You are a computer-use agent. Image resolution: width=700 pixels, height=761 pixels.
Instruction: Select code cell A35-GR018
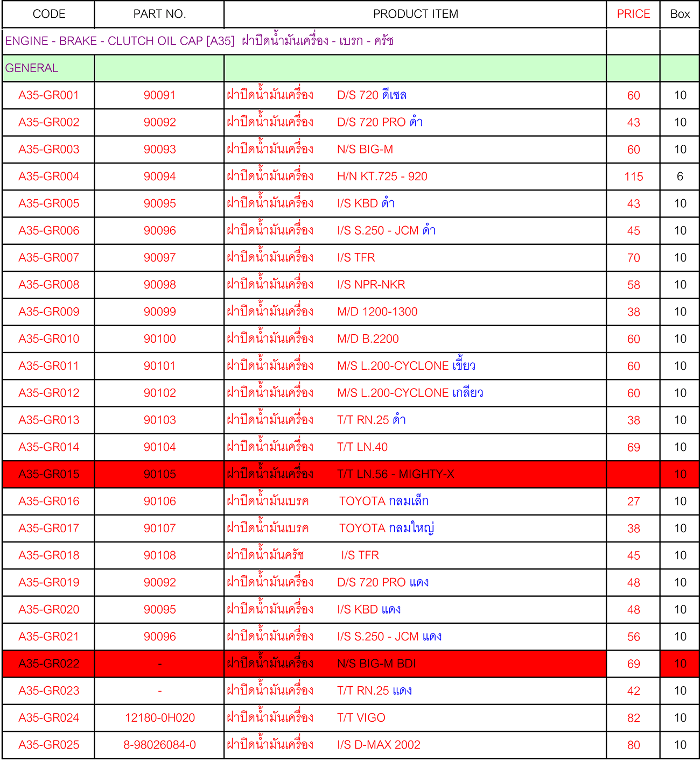tap(49, 555)
